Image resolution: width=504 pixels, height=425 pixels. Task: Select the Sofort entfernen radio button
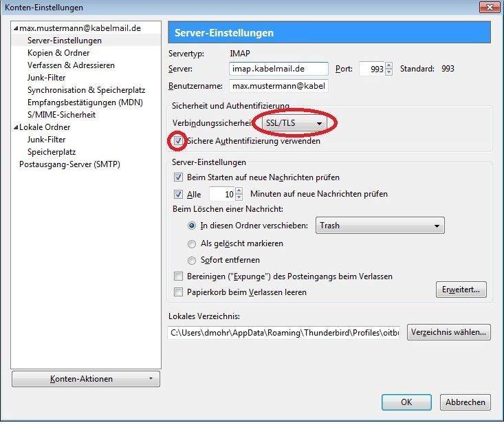pos(192,260)
